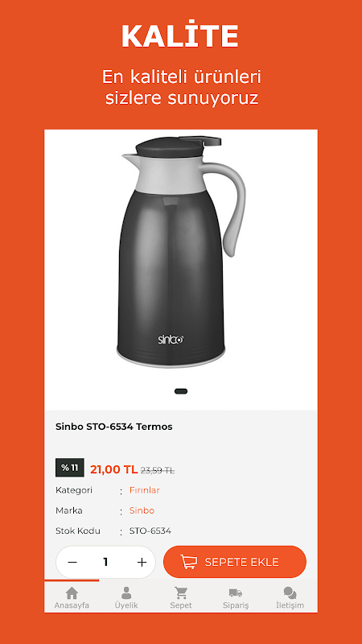
Task: Tap the Sinbo thermos product image
Action: pos(183,252)
